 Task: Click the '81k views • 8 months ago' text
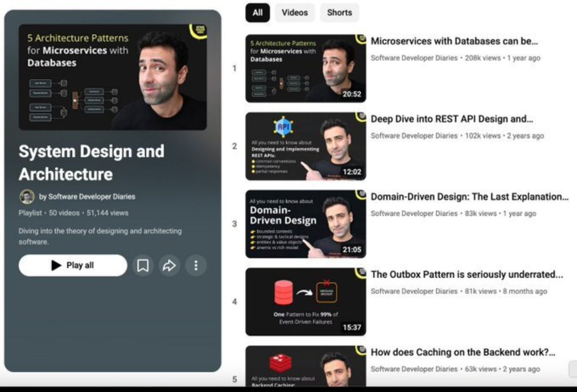(x=506, y=291)
